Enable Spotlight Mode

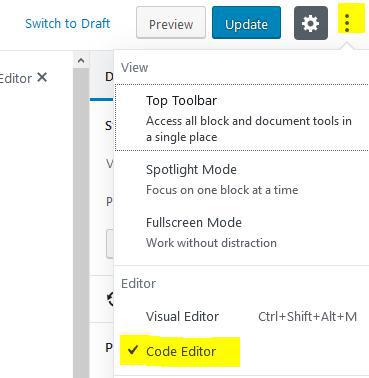[242, 179]
